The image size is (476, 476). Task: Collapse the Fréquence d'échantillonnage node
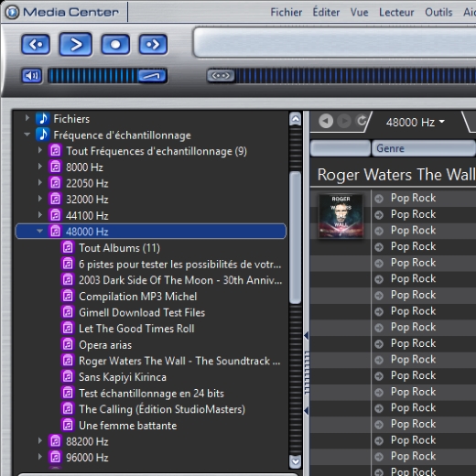tap(27, 135)
